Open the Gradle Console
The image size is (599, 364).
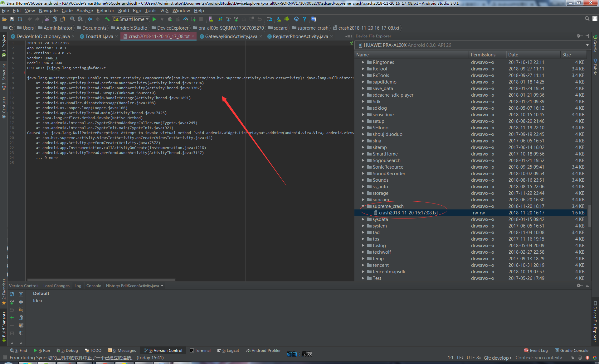pos(572,351)
